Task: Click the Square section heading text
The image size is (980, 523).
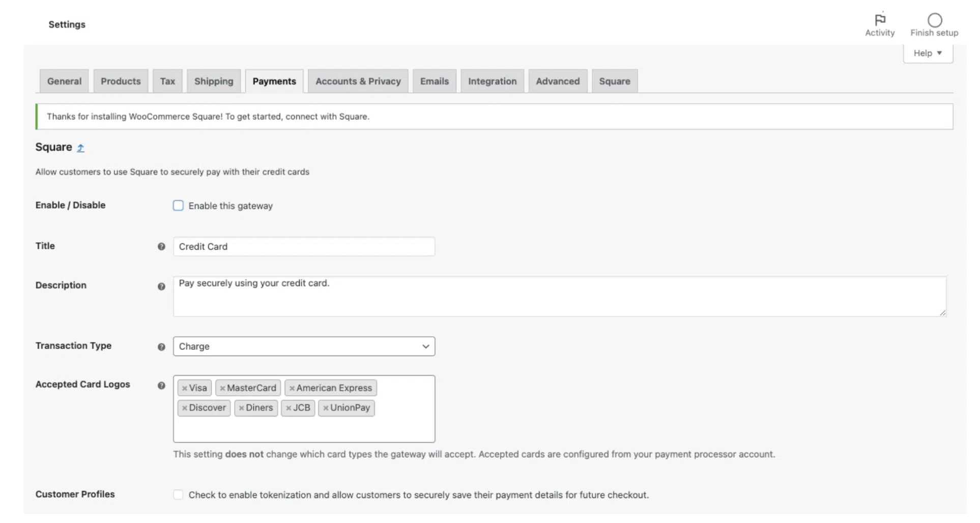Action: (54, 148)
